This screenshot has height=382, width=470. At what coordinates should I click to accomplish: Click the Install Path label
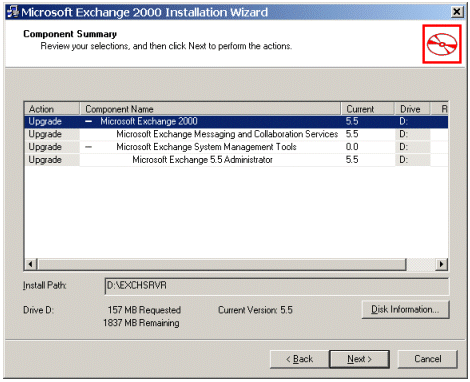click(x=45, y=286)
